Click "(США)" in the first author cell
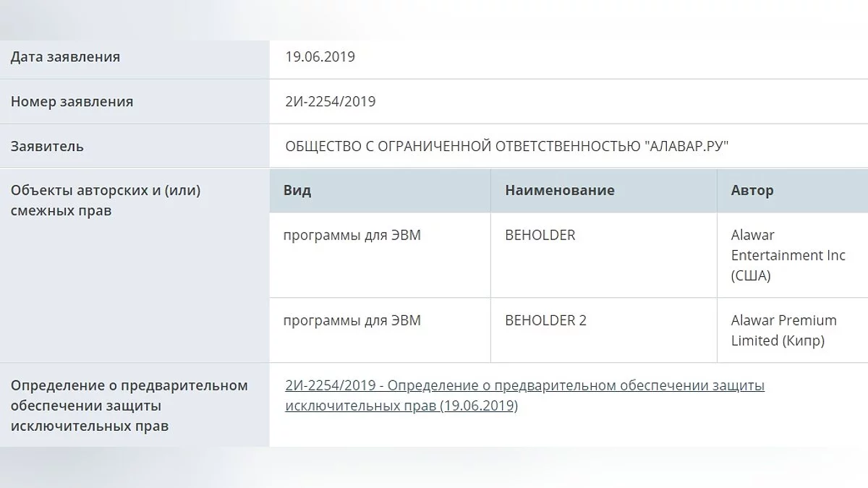Viewport: 868px width, 488px height. coord(751,276)
